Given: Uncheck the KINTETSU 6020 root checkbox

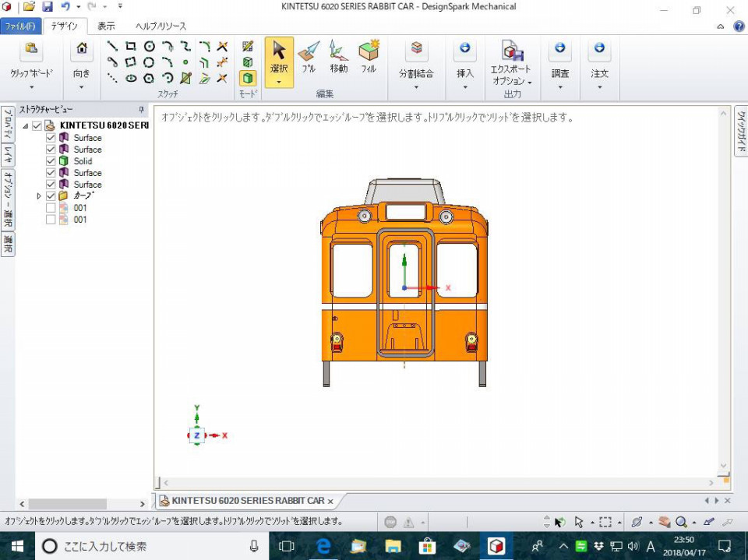Looking at the screenshot, I should coord(37,126).
